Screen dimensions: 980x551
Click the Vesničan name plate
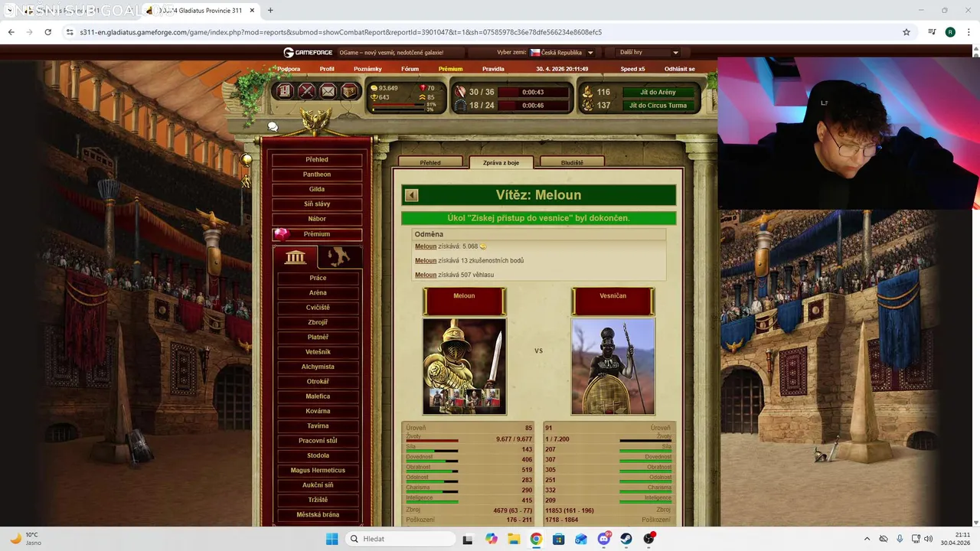pyautogui.click(x=613, y=301)
